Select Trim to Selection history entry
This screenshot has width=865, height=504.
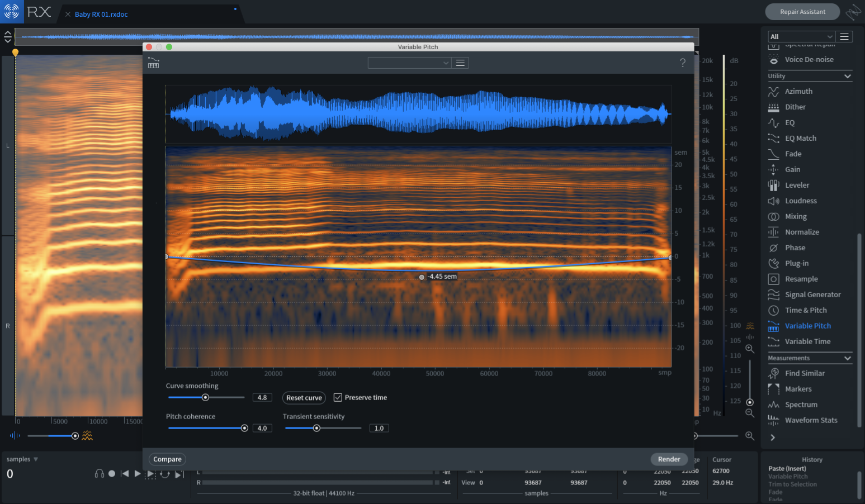coord(792,484)
